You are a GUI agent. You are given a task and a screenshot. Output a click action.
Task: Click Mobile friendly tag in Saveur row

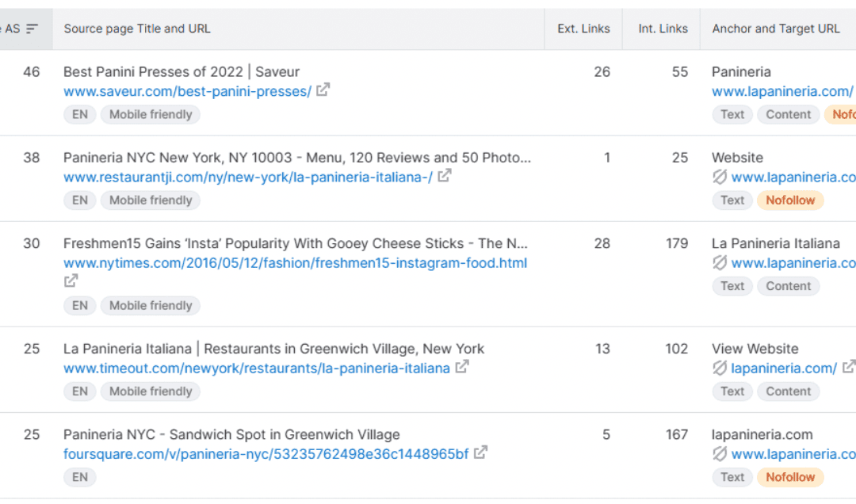pos(151,115)
